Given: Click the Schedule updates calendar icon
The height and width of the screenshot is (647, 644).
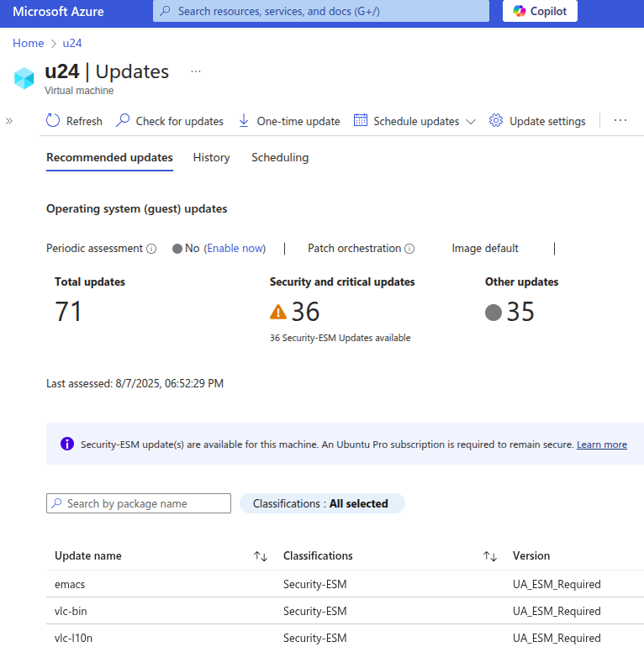Looking at the screenshot, I should [361, 120].
